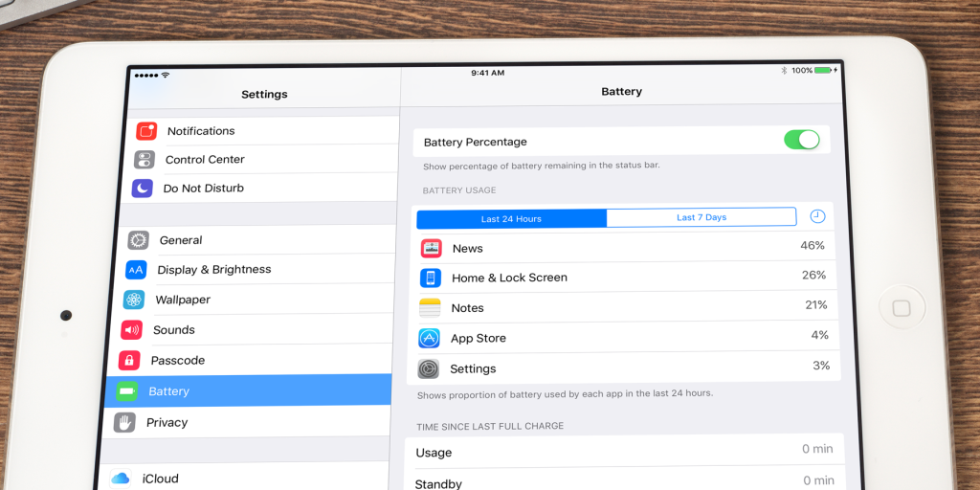
Task: Tap the Standby row label
Action: point(438,483)
